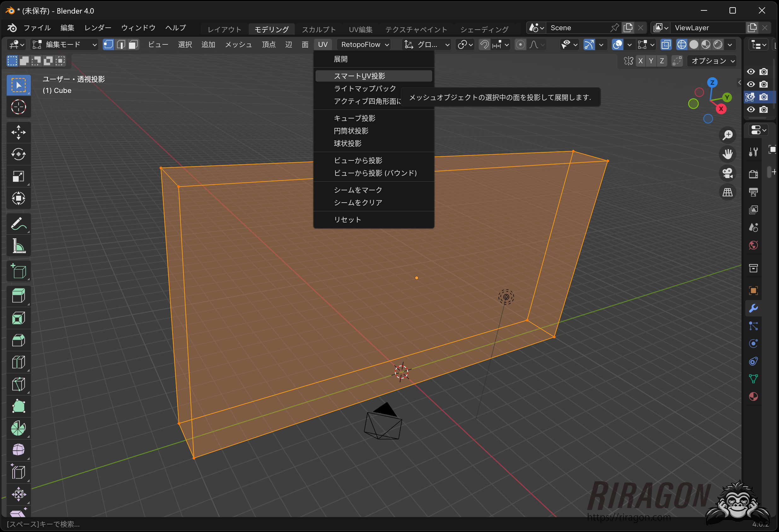Toggle X axis mirror button
The height and width of the screenshot is (532, 779).
coord(641,61)
